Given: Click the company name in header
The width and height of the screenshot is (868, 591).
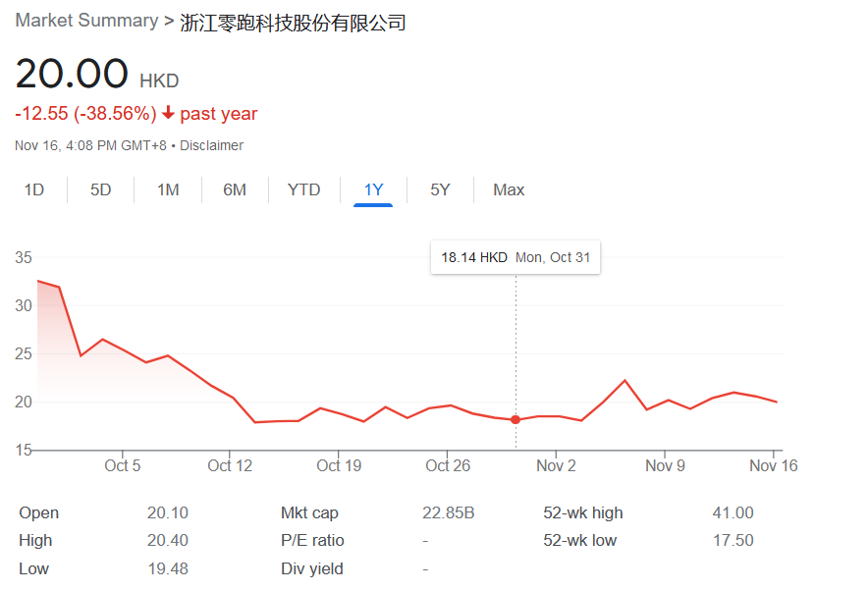Looking at the screenshot, I should 293,22.
